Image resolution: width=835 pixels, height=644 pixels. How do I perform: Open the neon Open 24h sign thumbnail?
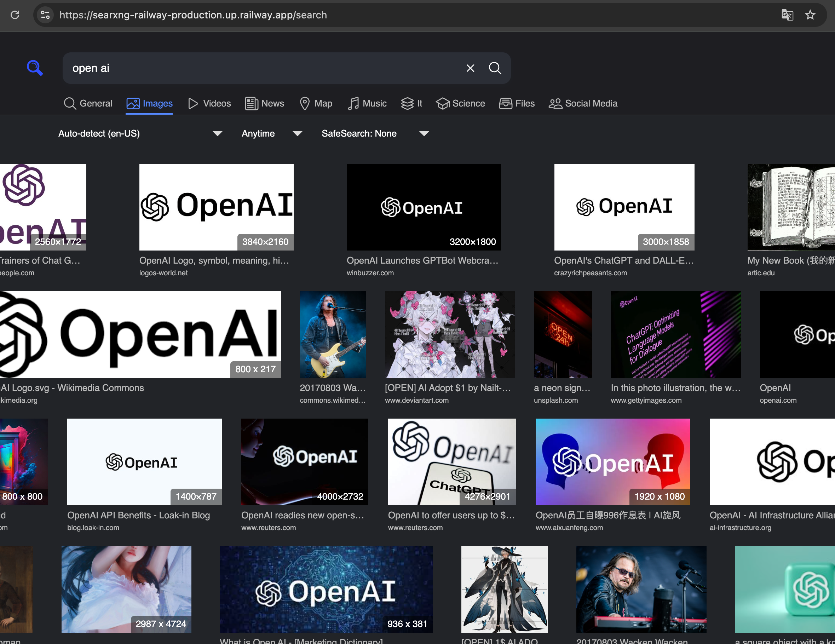pyautogui.click(x=563, y=335)
